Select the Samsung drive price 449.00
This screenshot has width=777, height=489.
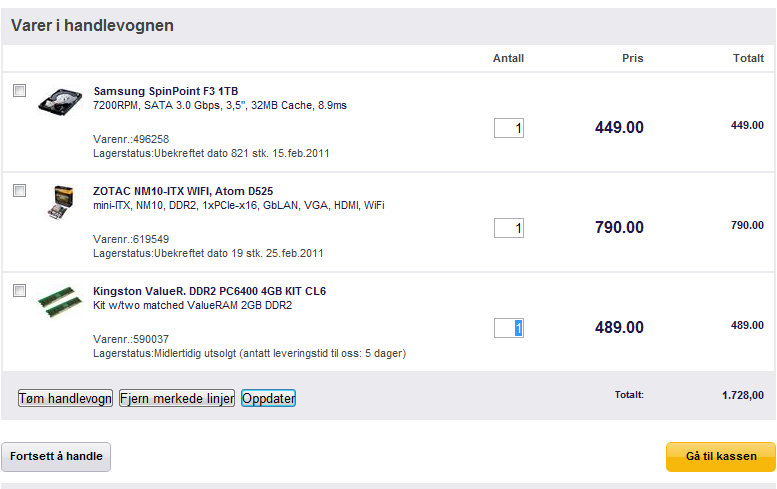[619, 127]
